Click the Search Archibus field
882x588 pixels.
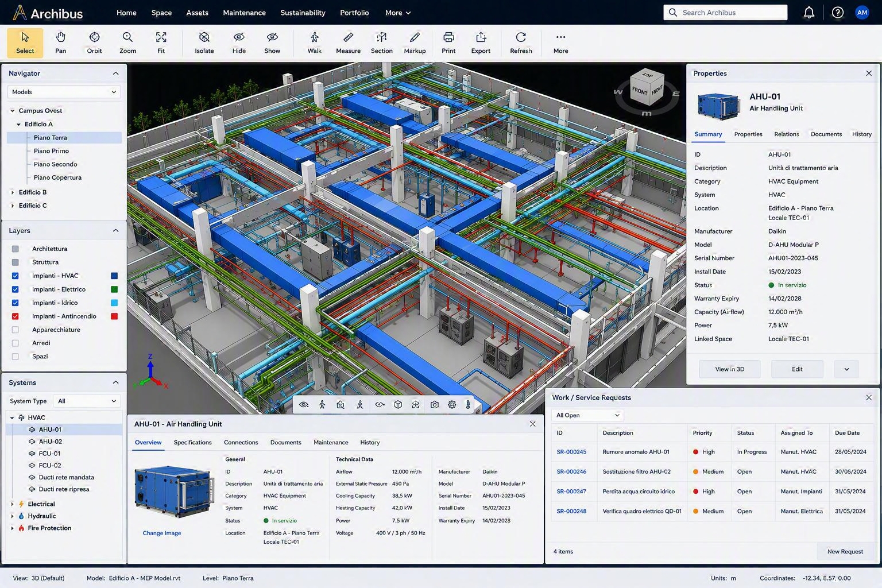point(725,13)
